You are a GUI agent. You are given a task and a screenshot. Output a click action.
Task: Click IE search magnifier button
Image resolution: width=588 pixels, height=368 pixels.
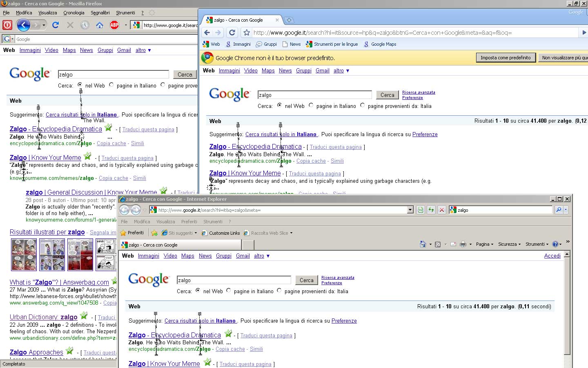(559, 210)
